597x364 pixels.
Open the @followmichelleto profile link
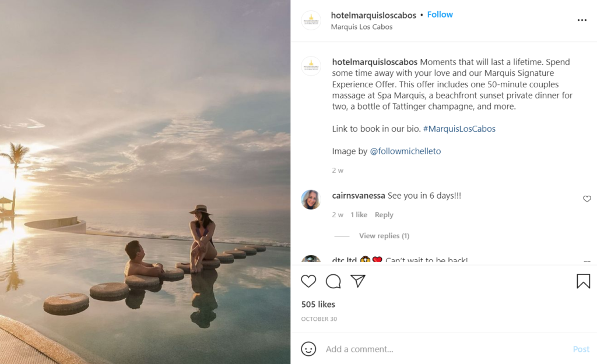click(x=405, y=151)
